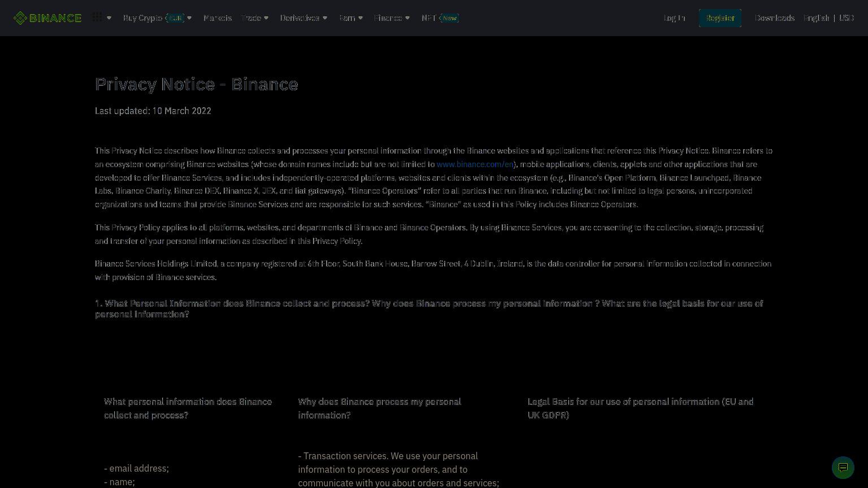
Task: Expand the Earn dropdown arrow
Action: point(361,18)
